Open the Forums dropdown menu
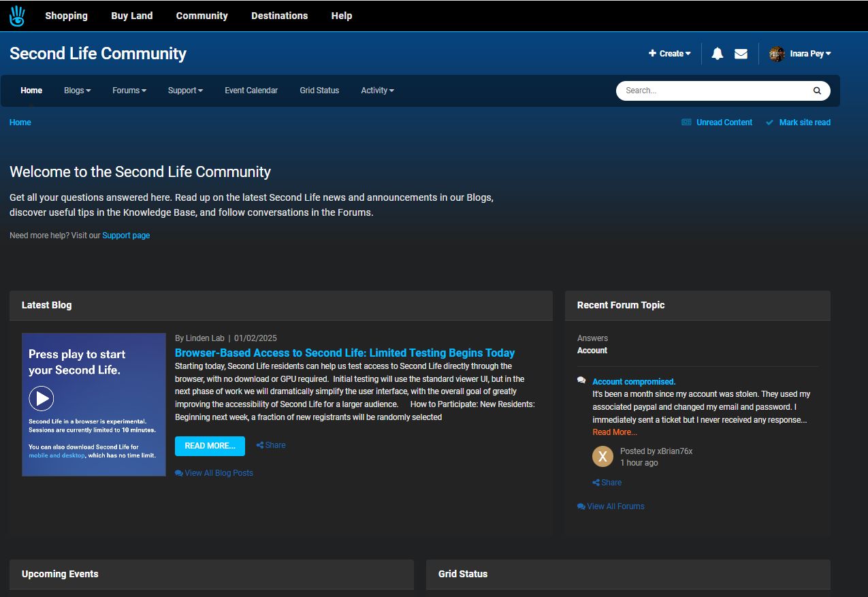The height and width of the screenshot is (597, 868). click(x=129, y=91)
